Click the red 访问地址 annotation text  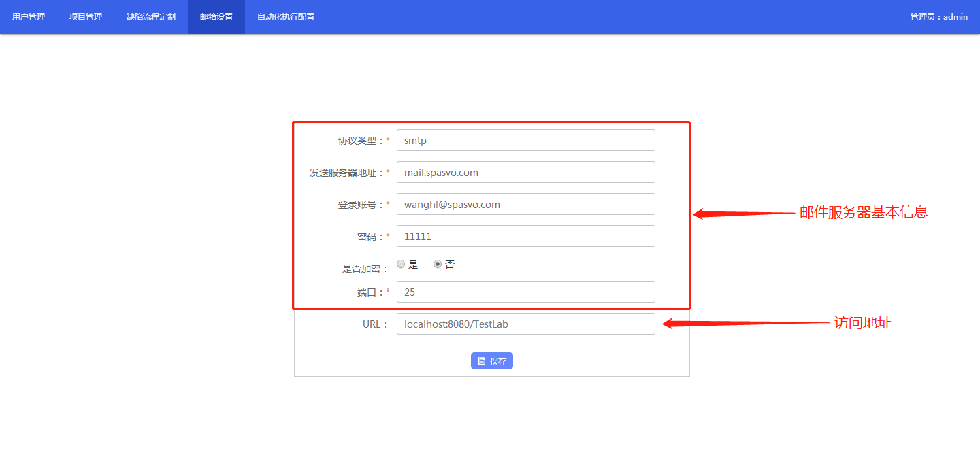pyautogui.click(x=863, y=324)
